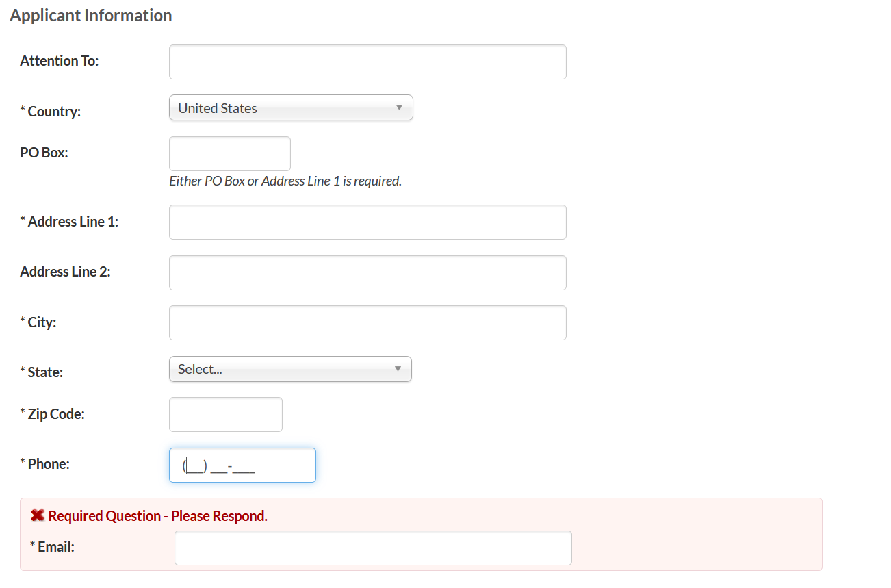Image resolution: width=891 pixels, height=588 pixels.
Task: Click the "* City:" label
Action: tap(38, 322)
